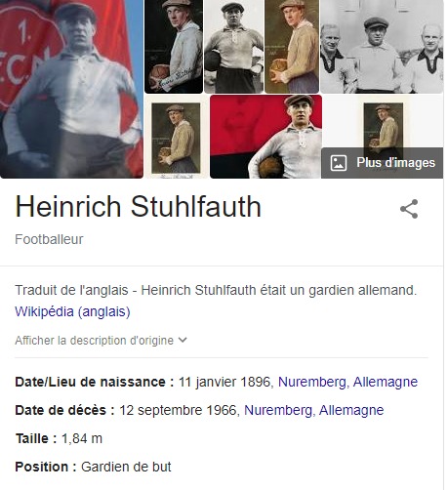Click the Gardien de but position value
Viewport: 448px width, 490px height.
point(126,467)
